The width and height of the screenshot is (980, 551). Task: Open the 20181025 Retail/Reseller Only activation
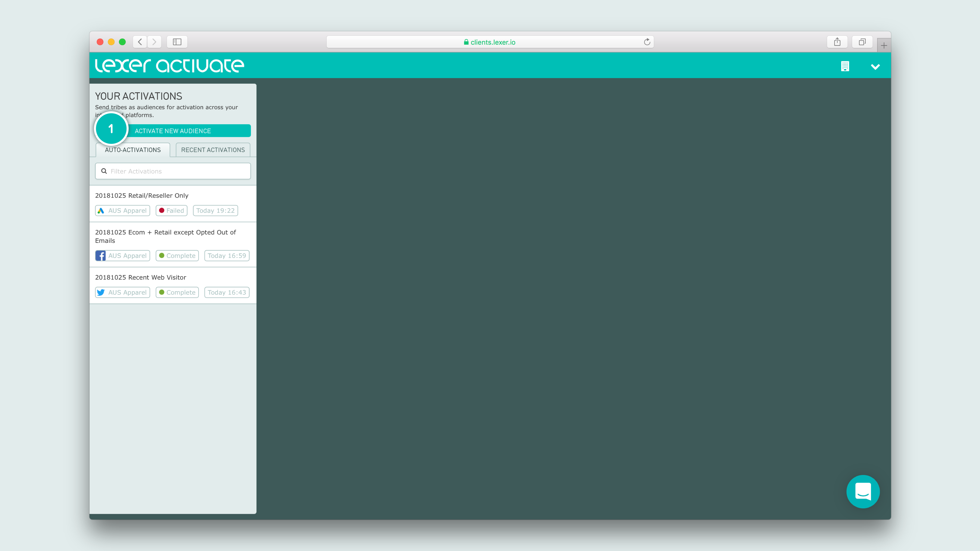142,195
